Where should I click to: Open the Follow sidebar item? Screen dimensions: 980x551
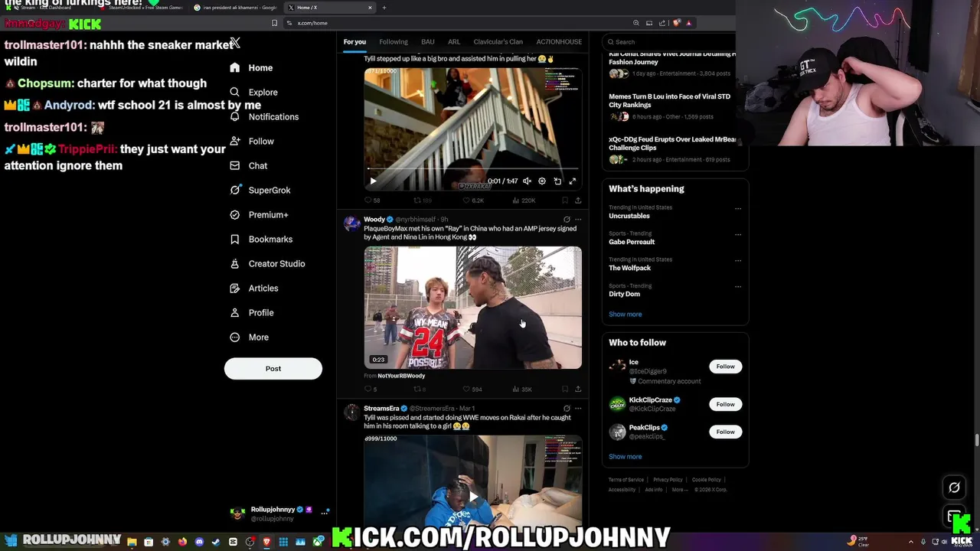click(252, 141)
